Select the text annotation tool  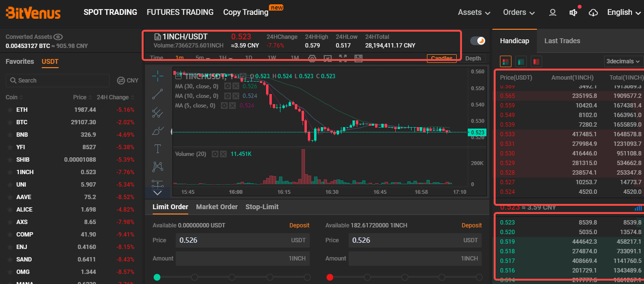pyautogui.click(x=158, y=149)
